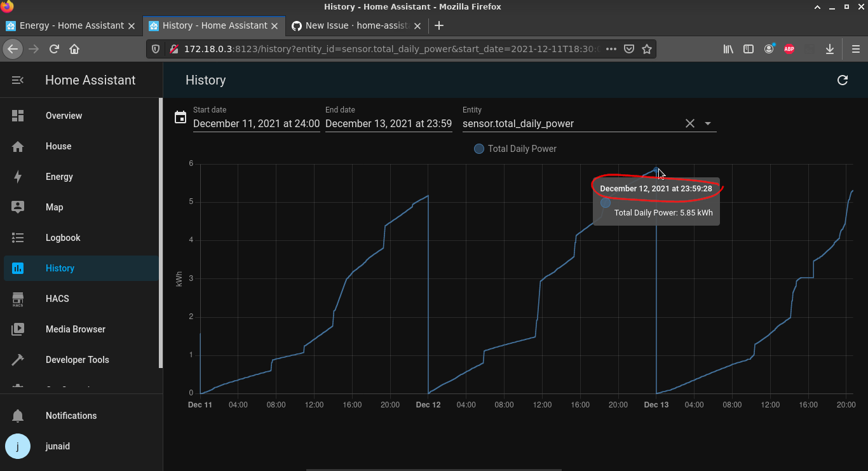Open the Media Browser

click(x=75, y=329)
